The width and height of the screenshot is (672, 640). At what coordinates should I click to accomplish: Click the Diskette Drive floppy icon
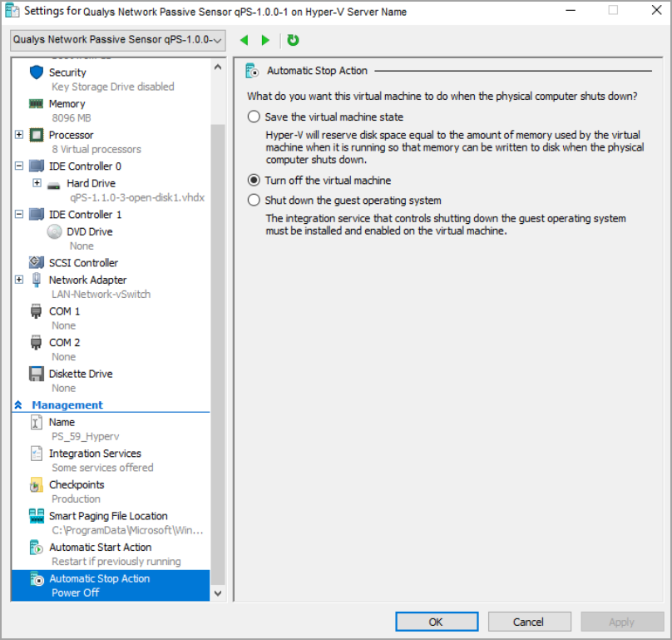(x=36, y=374)
